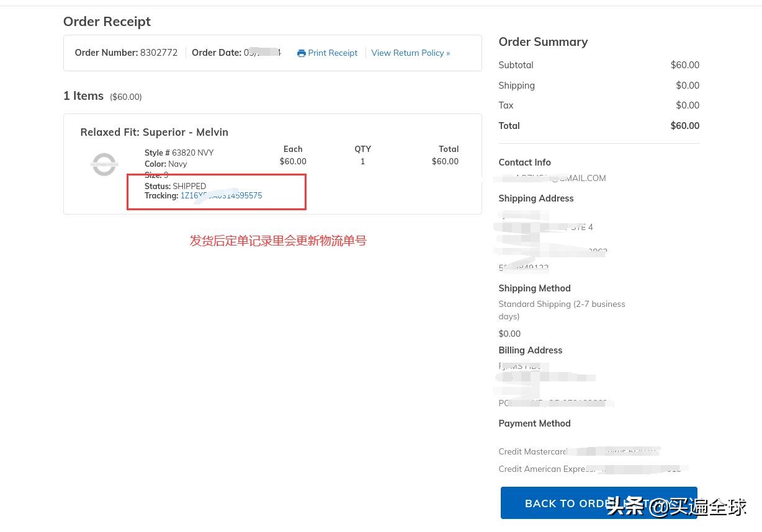Click the Style # 63820 NVY text
The height and width of the screenshot is (532, 762).
tap(179, 153)
